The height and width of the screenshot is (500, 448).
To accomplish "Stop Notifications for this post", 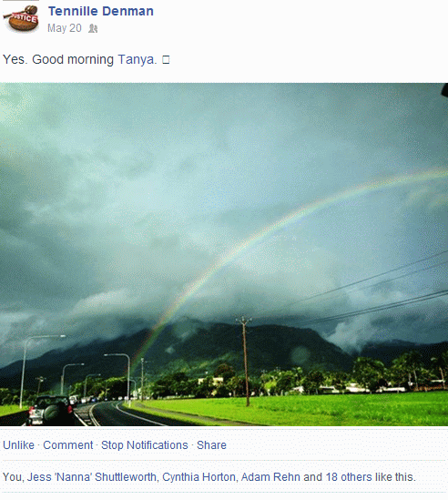I will [x=145, y=444].
